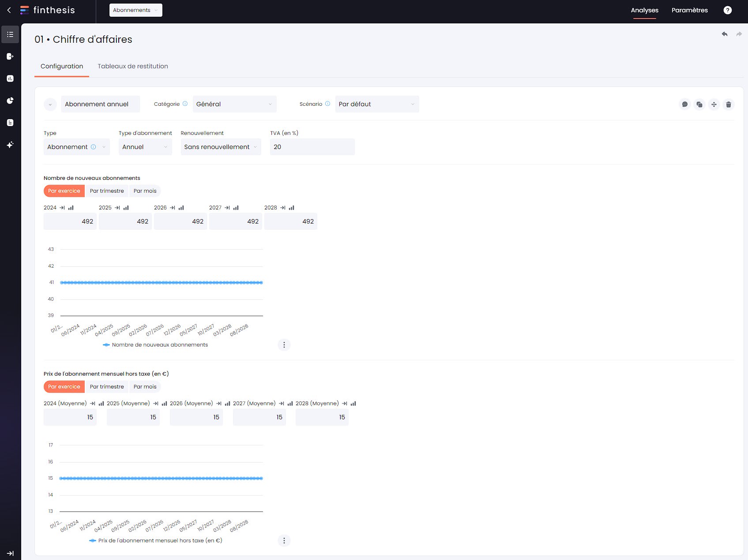Click the bar chart icon next to 2028 subscriptions

[291, 208]
